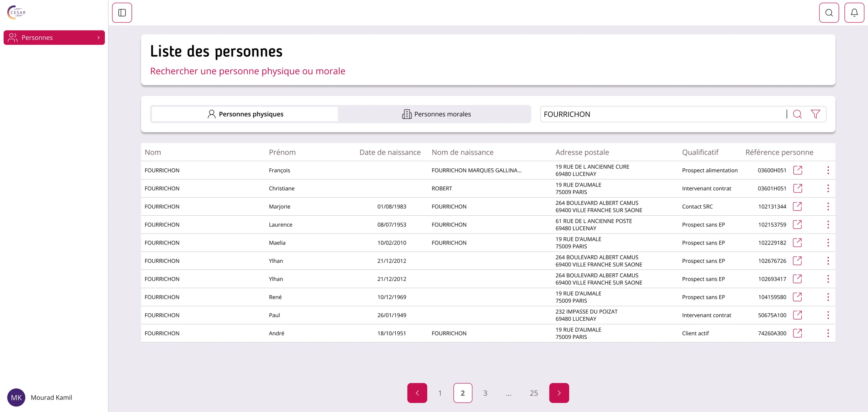Switch to Personnes morales tab

[436, 114]
